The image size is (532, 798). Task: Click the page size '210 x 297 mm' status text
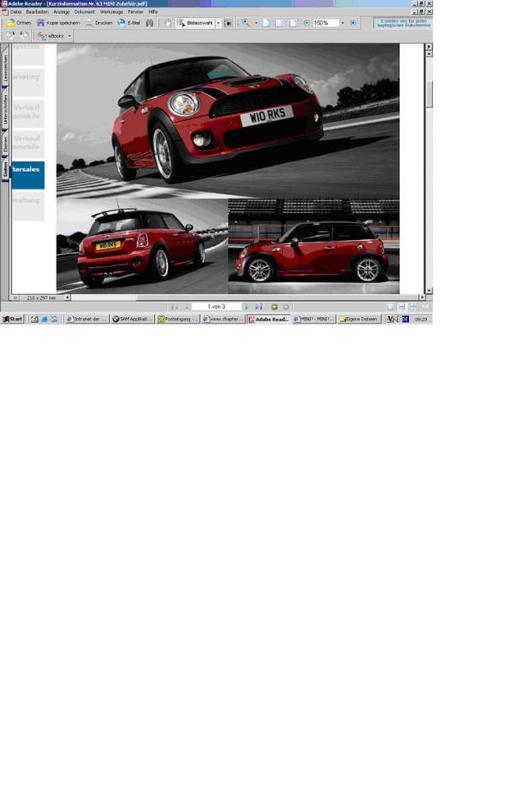[x=41, y=298]
